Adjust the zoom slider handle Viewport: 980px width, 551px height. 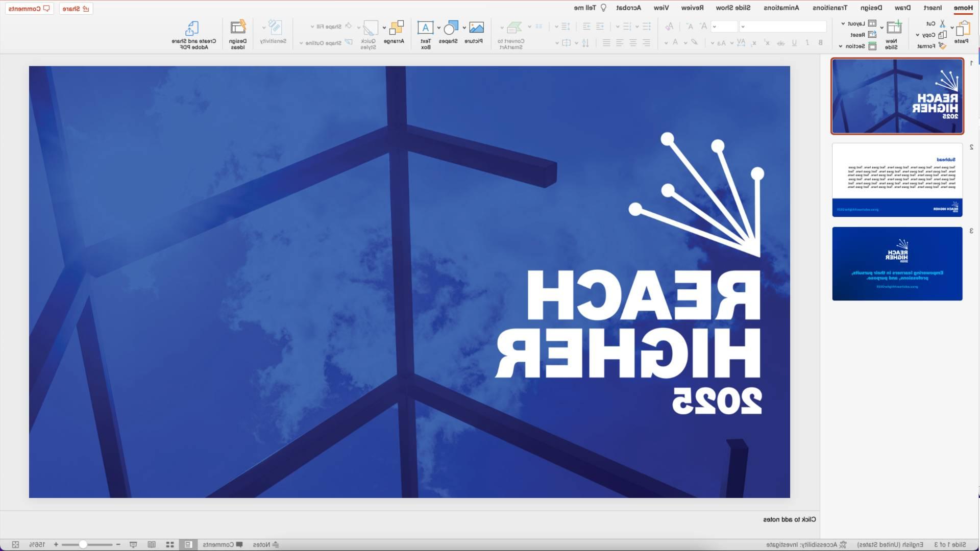(83, 545)
